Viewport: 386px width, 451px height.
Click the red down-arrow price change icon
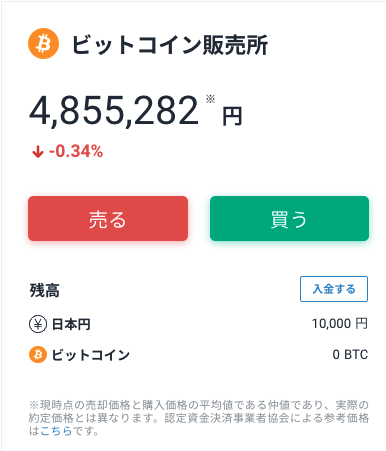(x=38, y=152)
